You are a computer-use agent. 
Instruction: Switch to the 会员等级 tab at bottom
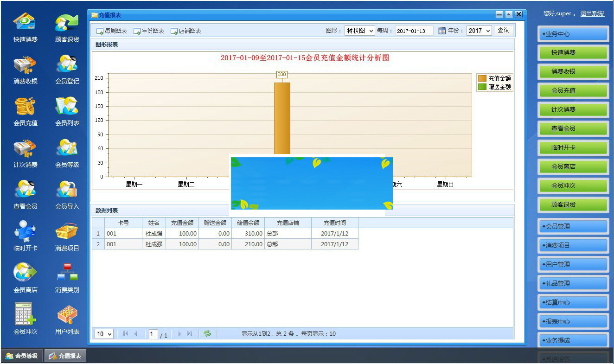[21, 355]
